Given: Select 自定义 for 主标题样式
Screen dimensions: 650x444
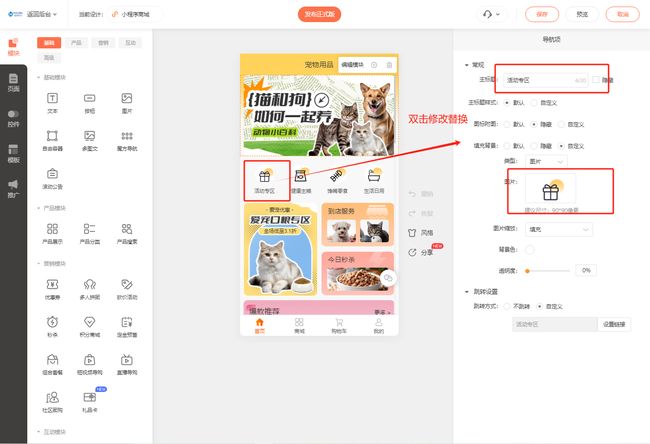Looking at the screenshot, I should (534, 102).
